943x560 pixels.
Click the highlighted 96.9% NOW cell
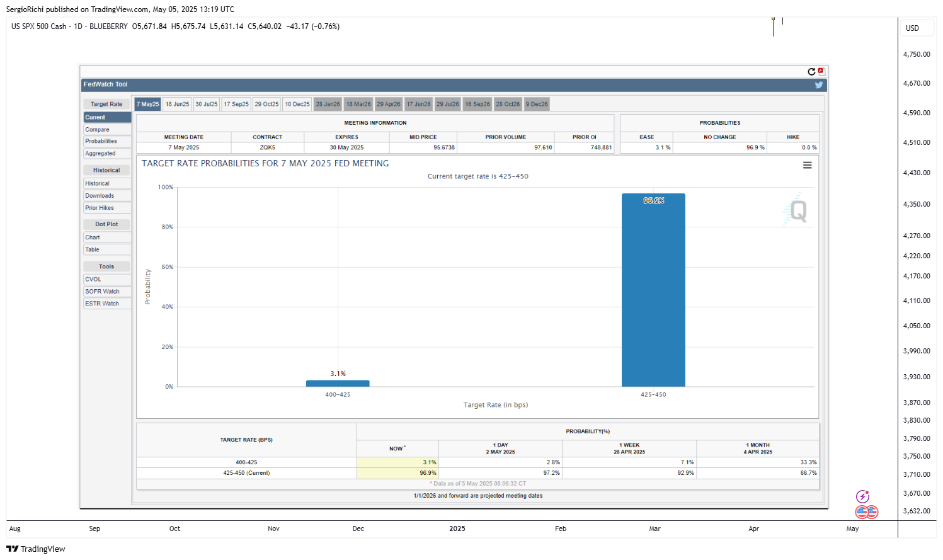(397, 473)
